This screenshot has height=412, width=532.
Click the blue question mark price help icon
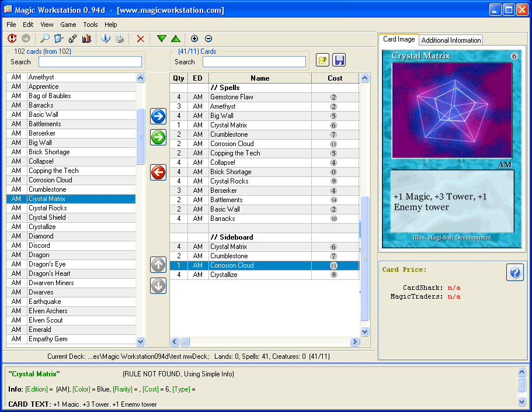pos(515,272)
